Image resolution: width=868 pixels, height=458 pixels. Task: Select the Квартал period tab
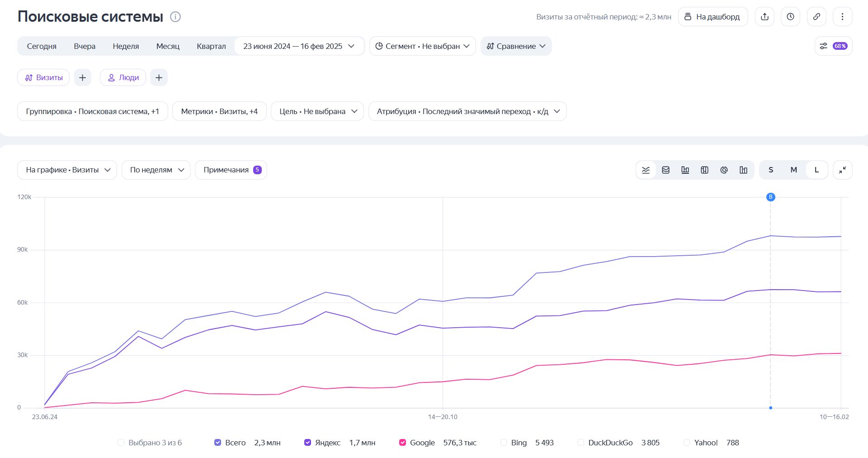pos(211,46)
